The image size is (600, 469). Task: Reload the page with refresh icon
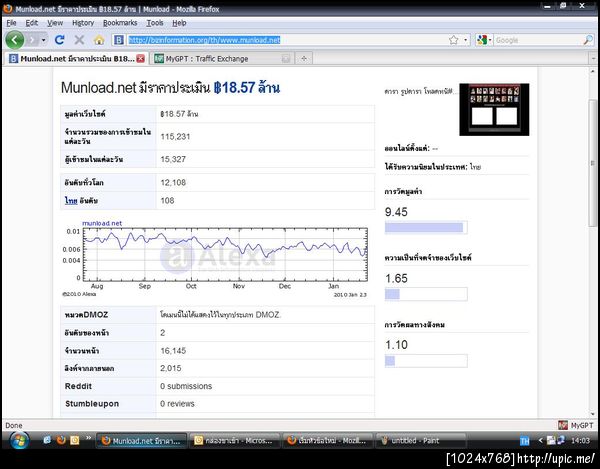point(59,40)
